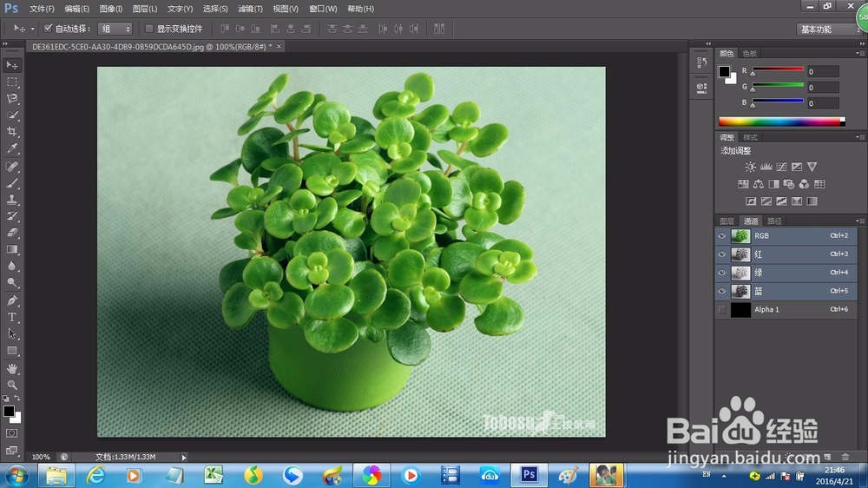
Task: Select the Clone Stamp tool
Action: tap(11, 200)
